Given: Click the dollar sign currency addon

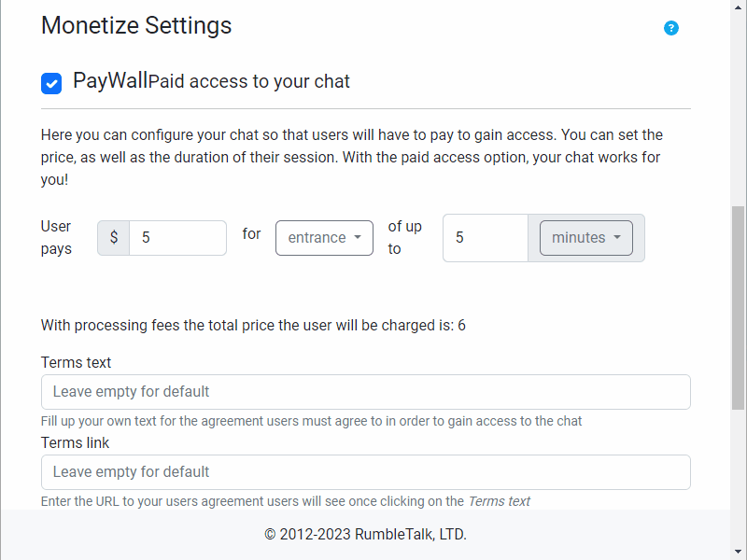Looking at the screenshot, I should (114, 238).
